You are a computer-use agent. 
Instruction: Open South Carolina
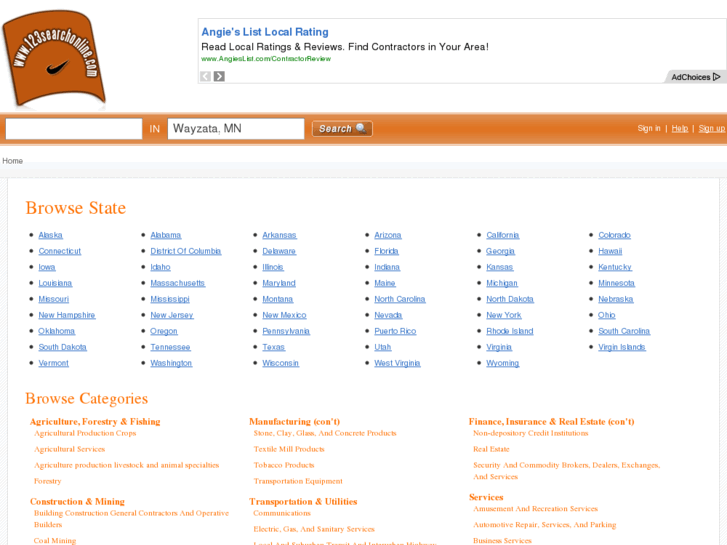(x=624, y=331)
